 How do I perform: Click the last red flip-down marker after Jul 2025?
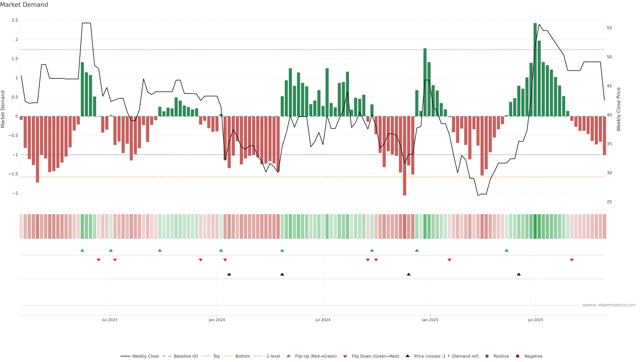(572, 260)
